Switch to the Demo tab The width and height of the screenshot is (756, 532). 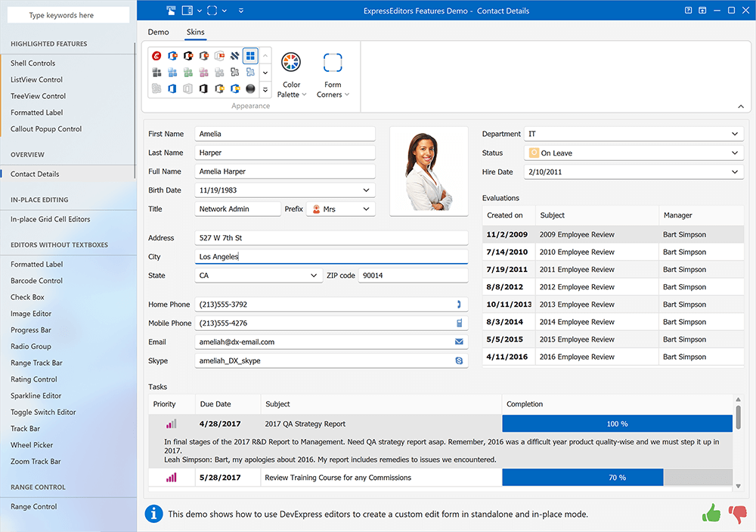[x=158, y=32]
